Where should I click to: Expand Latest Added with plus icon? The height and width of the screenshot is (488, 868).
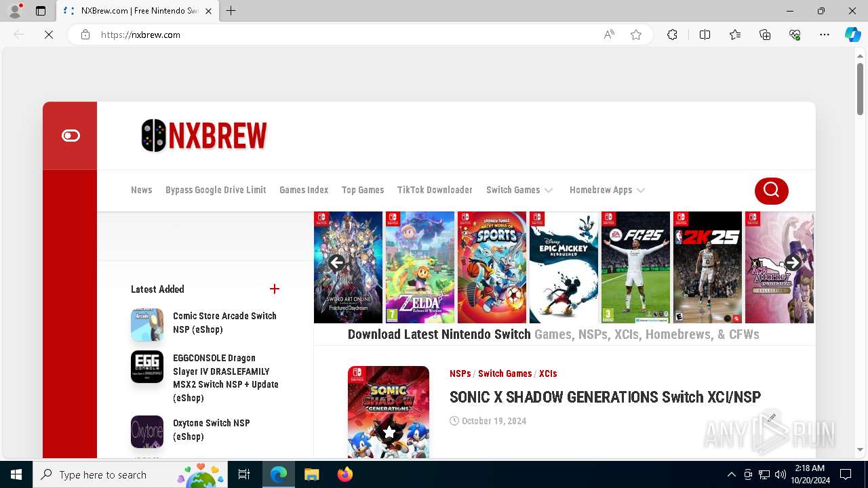click(x=275, y=289)
